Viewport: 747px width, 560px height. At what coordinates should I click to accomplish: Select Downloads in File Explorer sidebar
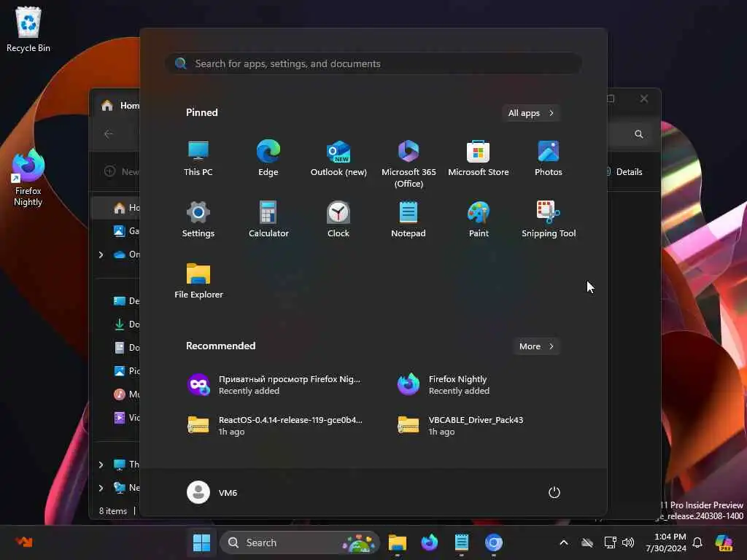click(x=126, y=324)
